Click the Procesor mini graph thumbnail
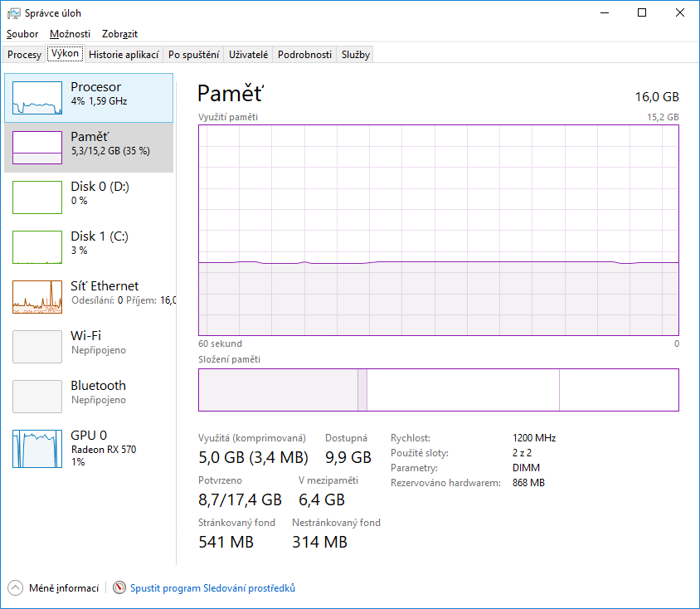 [37, 98]
